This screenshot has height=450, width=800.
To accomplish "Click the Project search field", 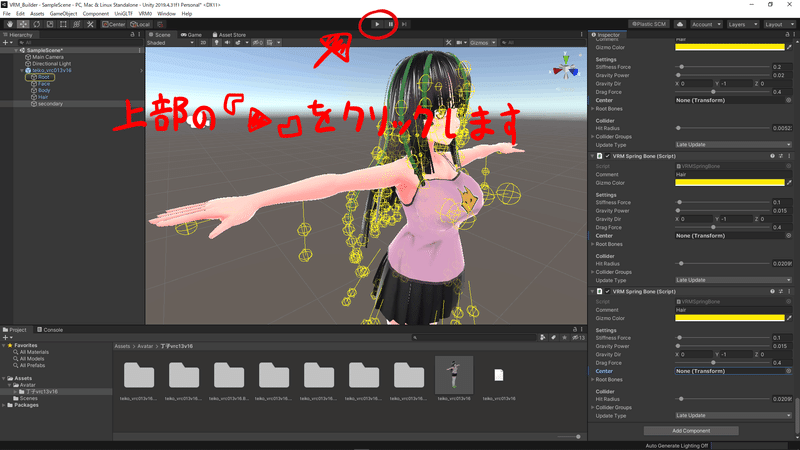I will [x=473, y=338].
